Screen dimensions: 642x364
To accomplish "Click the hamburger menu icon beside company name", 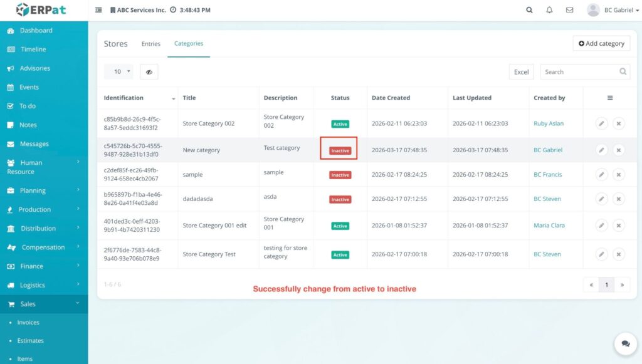I will click(98, 10).
